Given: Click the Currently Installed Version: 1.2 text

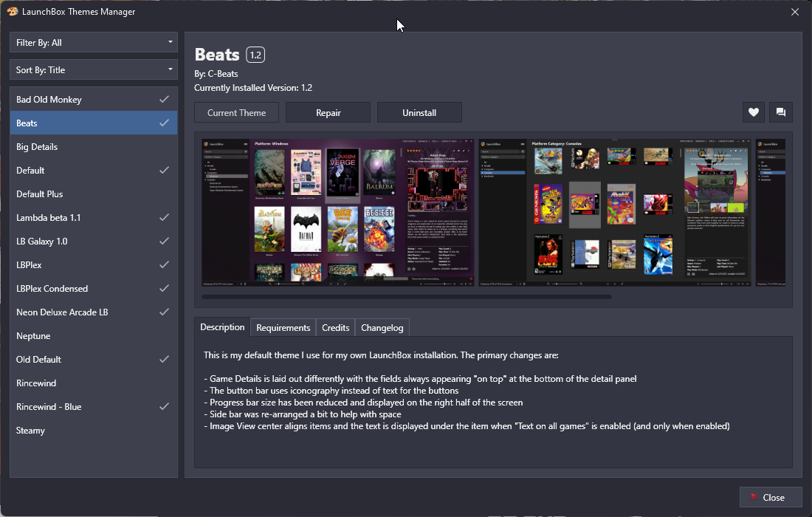Looking at the screenshot, I should pyautogui.click(x=253, y=88).
